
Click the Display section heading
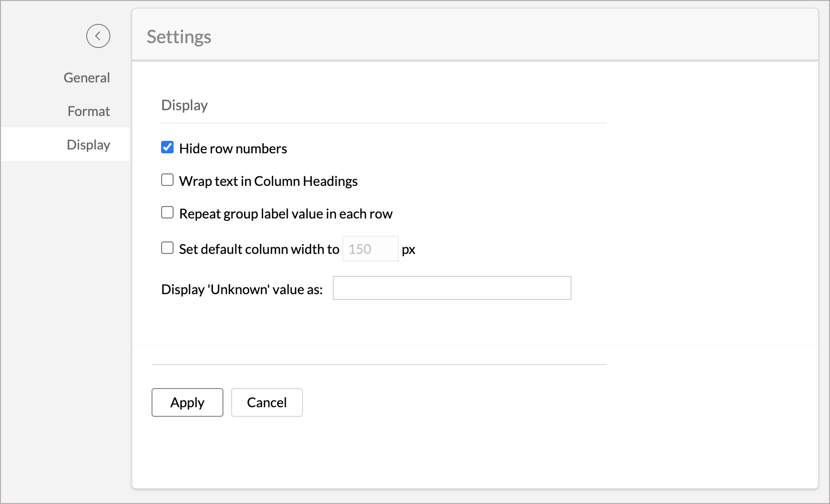[x=185, y=105]
